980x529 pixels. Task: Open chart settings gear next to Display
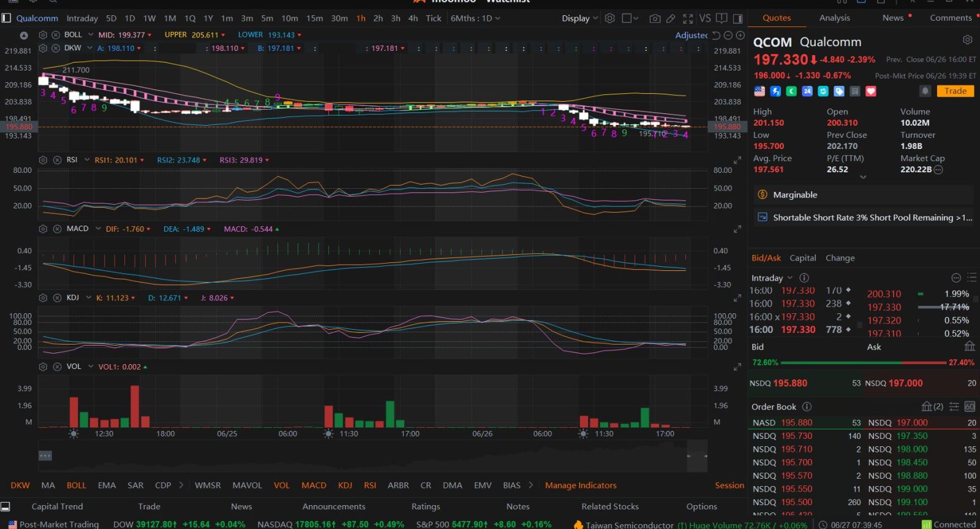pos(609,18)
